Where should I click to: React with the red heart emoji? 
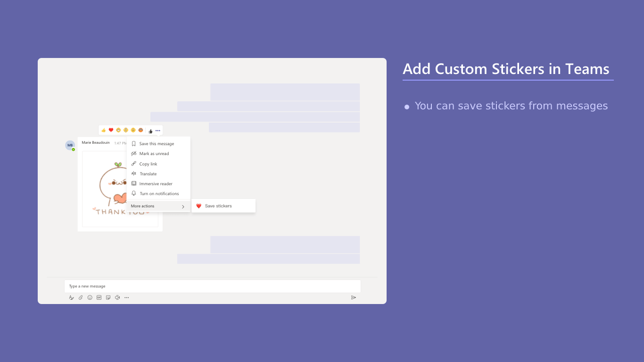coord(111,130)
